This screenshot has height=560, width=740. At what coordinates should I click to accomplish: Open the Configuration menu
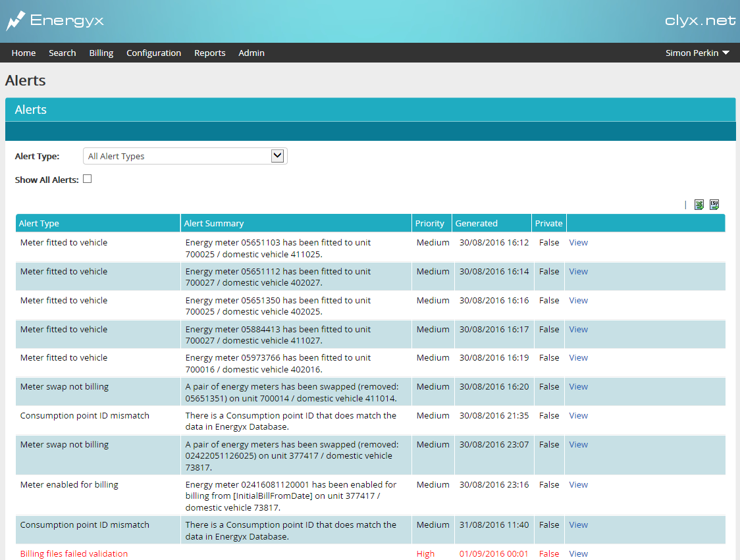153,53
